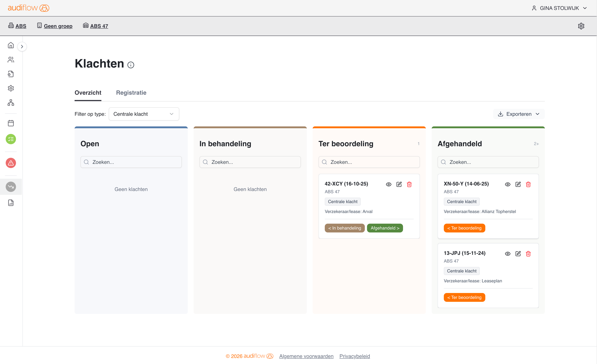This screenshot has height=364, width=597.
Task: Open the grey trend-down complaints sidebar icon
Action: (x=11, y=187)
